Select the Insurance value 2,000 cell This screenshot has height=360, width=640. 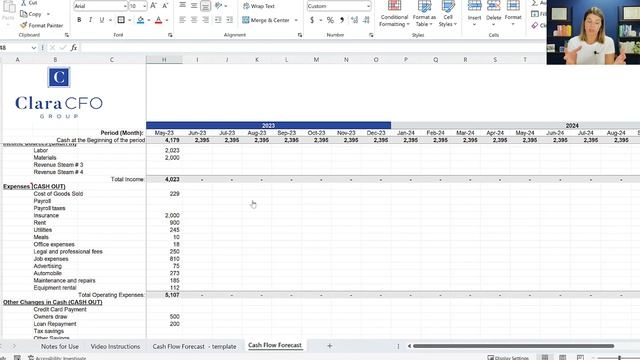click(x=164, y=216)
